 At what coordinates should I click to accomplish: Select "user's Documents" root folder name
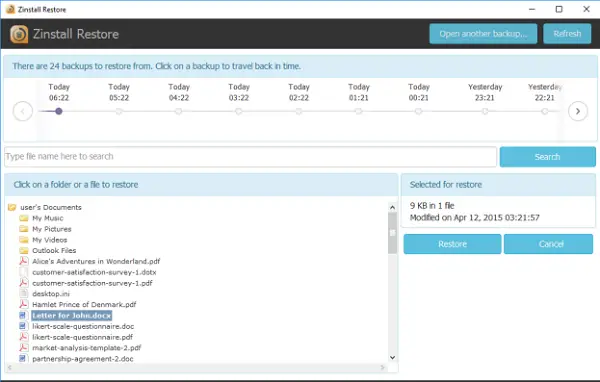point(51,207)
